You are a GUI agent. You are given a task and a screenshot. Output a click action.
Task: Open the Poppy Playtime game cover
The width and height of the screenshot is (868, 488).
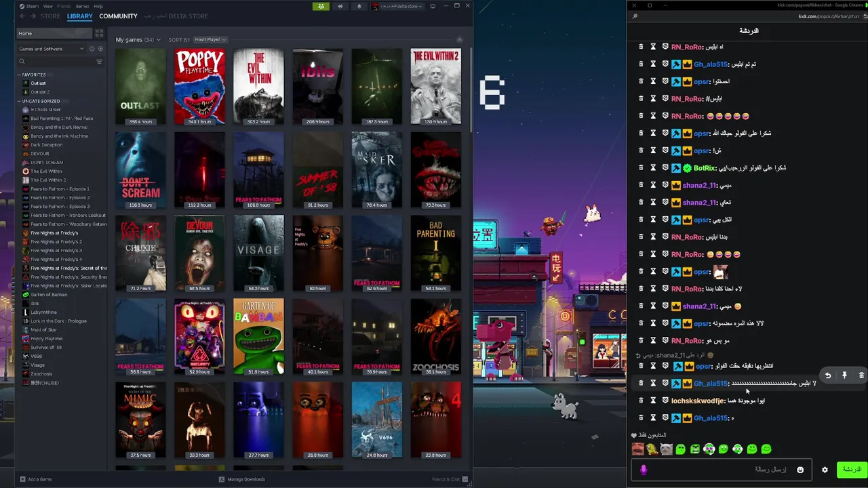199,87
